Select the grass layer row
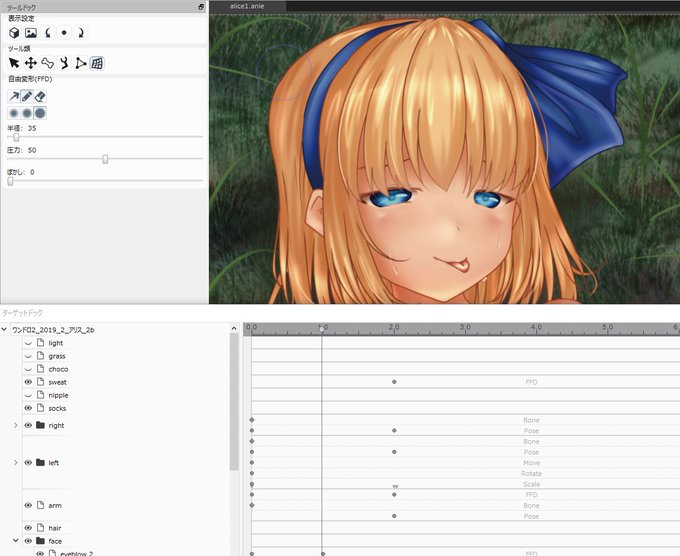This screenshot has height=556, width=680. click(57, 356)
